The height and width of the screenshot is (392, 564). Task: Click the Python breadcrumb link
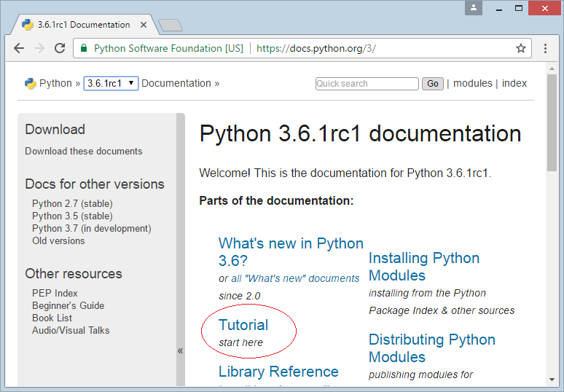[x=55, y=84]
